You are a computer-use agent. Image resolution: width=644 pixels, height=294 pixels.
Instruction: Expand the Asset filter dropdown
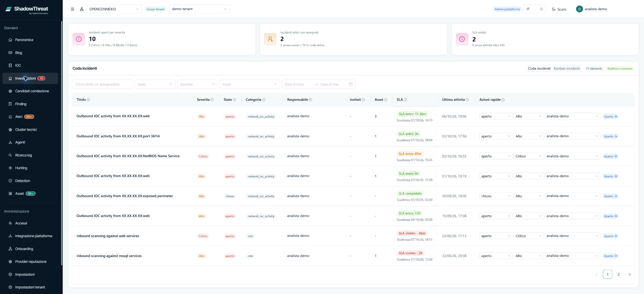[249, 84]
